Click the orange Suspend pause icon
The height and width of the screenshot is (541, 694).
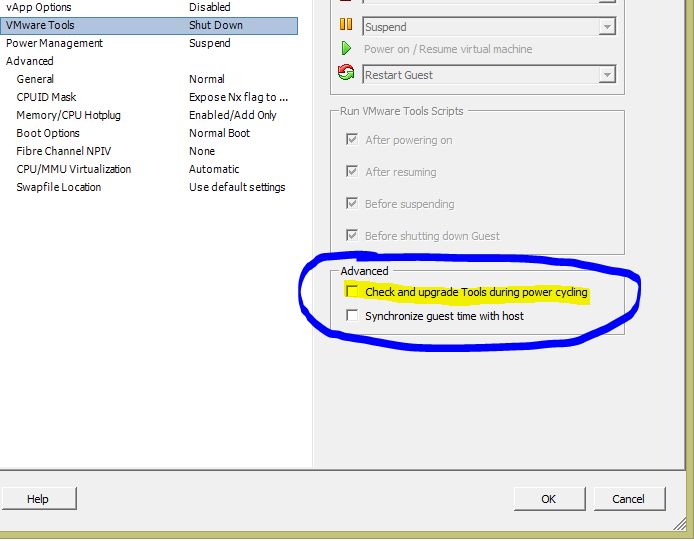pos(346,24)
